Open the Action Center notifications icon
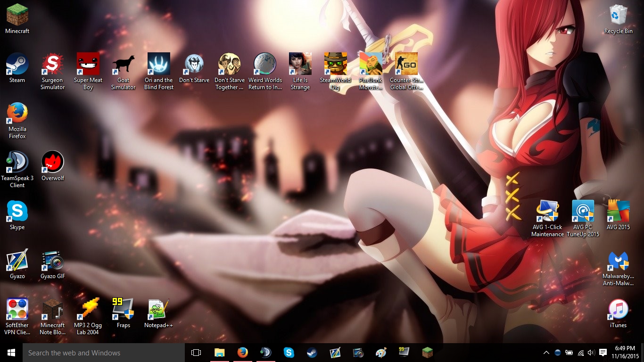This screenshot has width=644, height=362. (603, 353)
